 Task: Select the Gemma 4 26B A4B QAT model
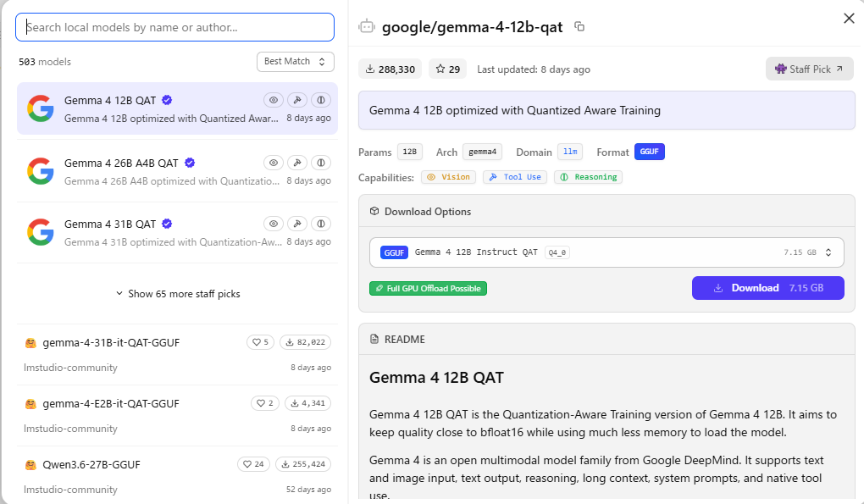[x=177, y=171]
